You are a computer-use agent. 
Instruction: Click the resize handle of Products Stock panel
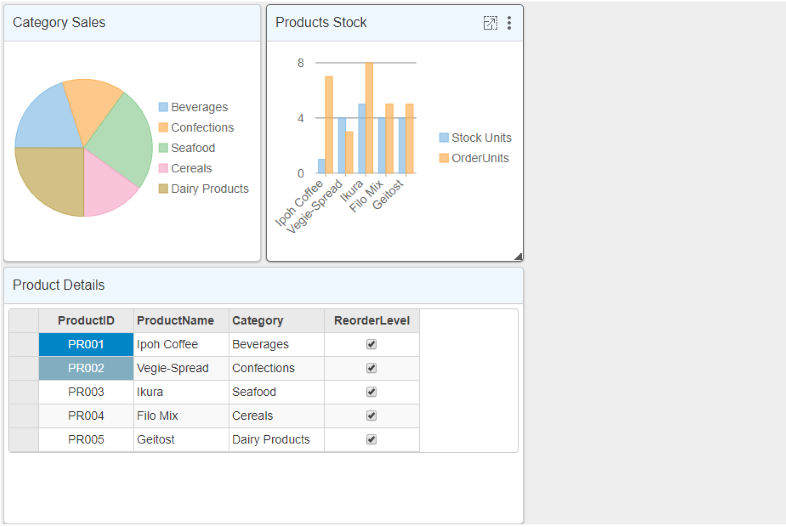pyautogui.click(x=518, y=256)
